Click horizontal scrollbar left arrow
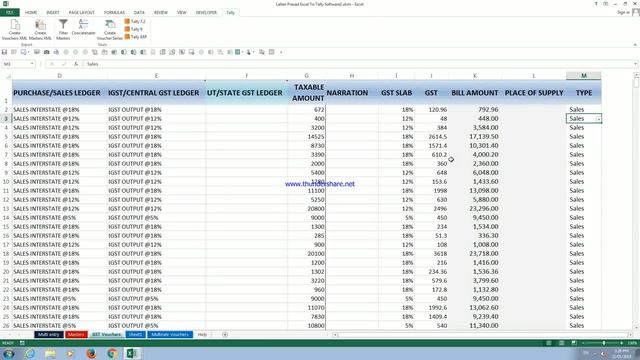 pos(335,335)
